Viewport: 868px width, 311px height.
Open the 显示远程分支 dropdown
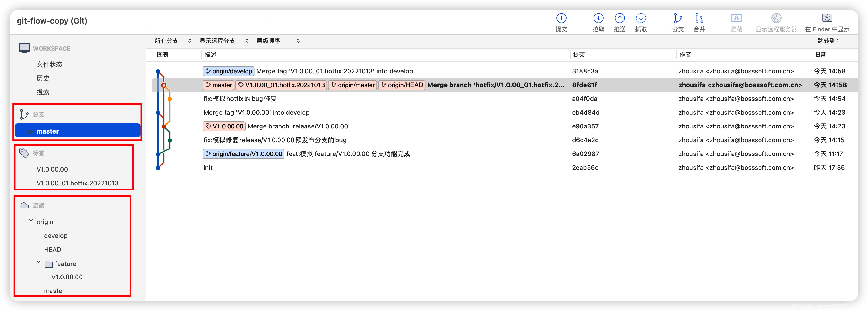(x=224, y=41)
